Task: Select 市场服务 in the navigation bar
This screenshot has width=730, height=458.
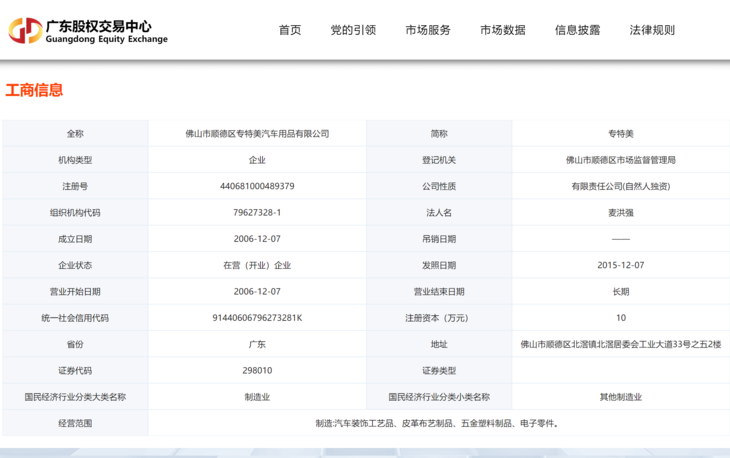Action: pos(428,30)
